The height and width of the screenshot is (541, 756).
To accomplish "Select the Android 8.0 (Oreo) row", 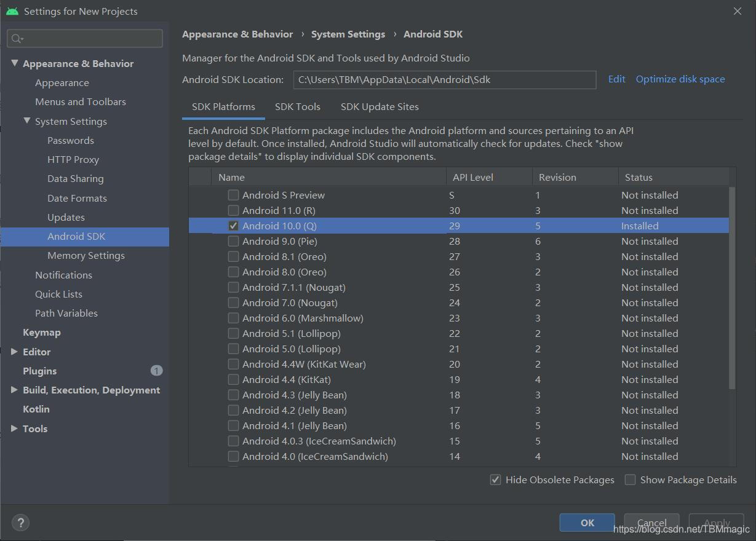I will 458,272.
